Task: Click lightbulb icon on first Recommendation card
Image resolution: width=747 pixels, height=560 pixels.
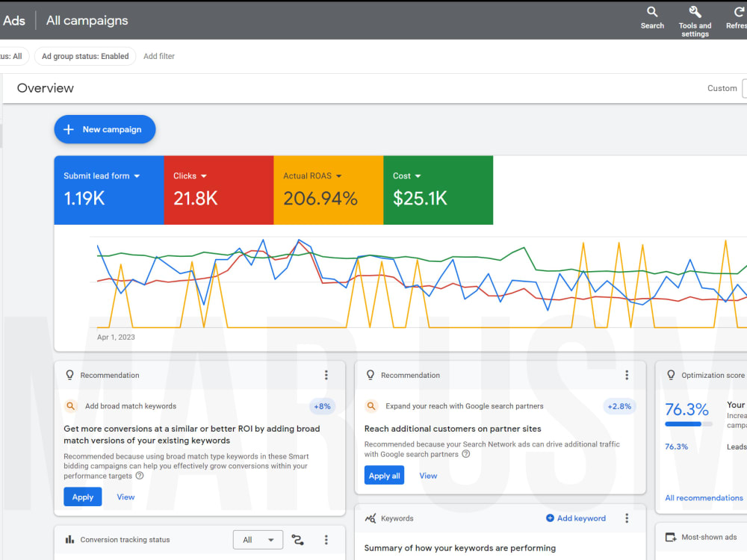Action: click(x=69, y=376)
